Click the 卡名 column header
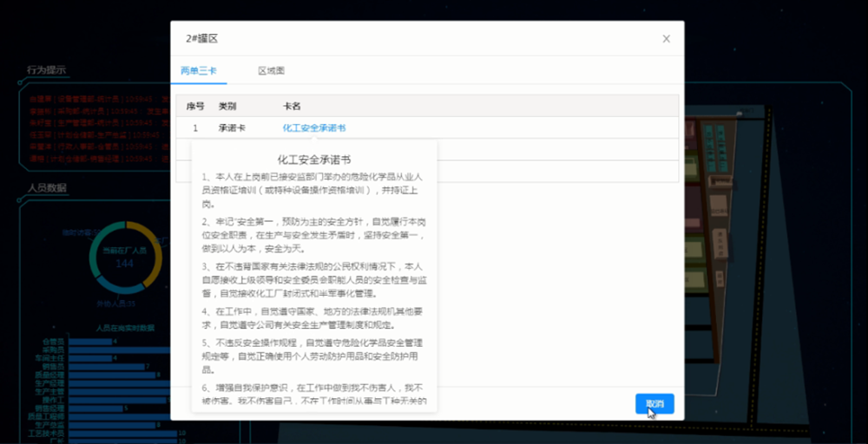The image size is (868, 444). pyautogui.click(x=292, y=106)
